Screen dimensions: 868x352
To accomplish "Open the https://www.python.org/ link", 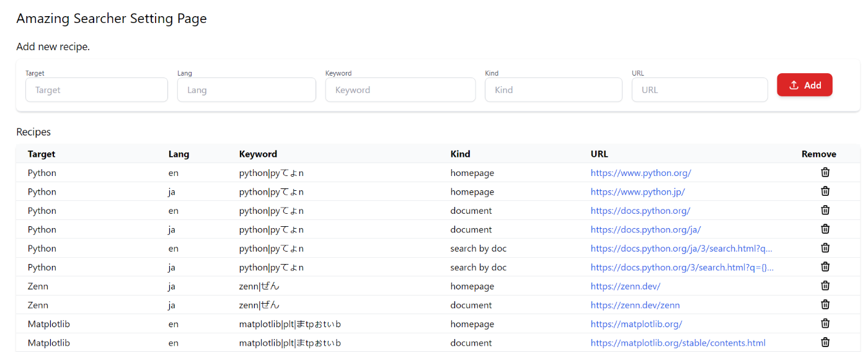I will (640, 173).
